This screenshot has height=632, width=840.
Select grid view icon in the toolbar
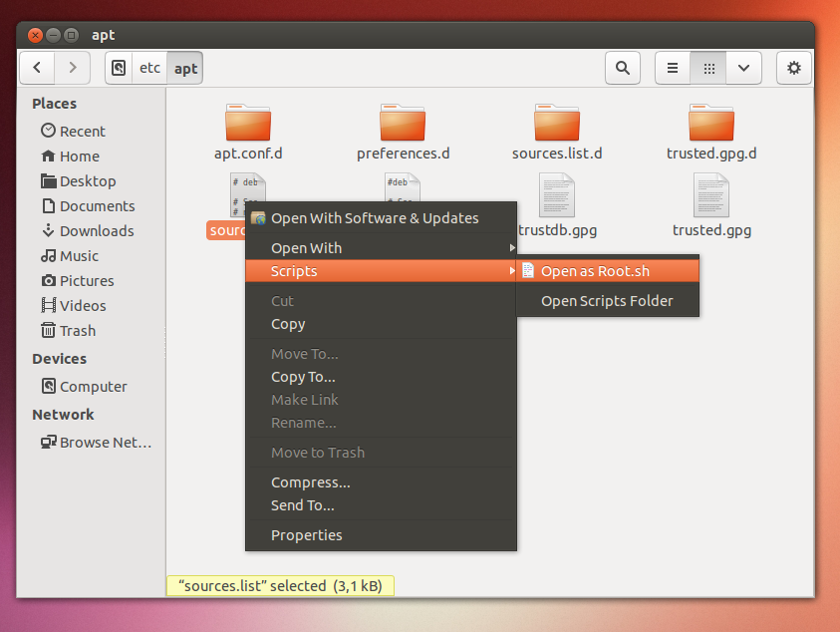click(x=707, y=68)
